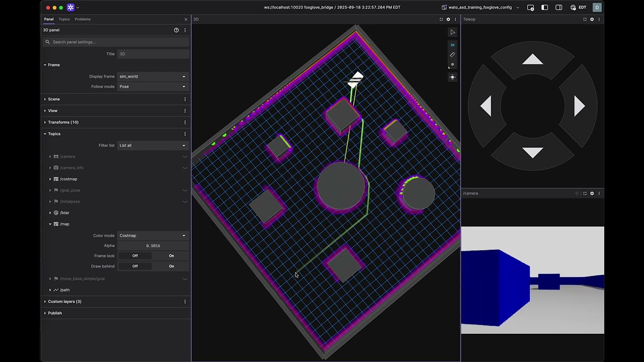
Task: Click the Teleop up arrow
Action: click(532, 60)
